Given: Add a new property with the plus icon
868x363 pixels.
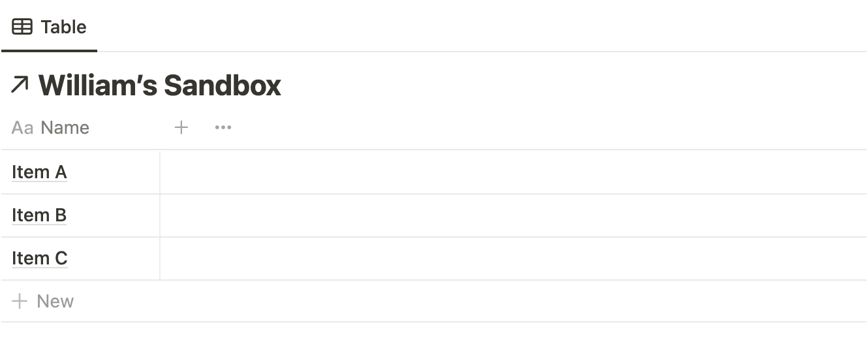Looking at the screenshot, I should tap(181, 127).
